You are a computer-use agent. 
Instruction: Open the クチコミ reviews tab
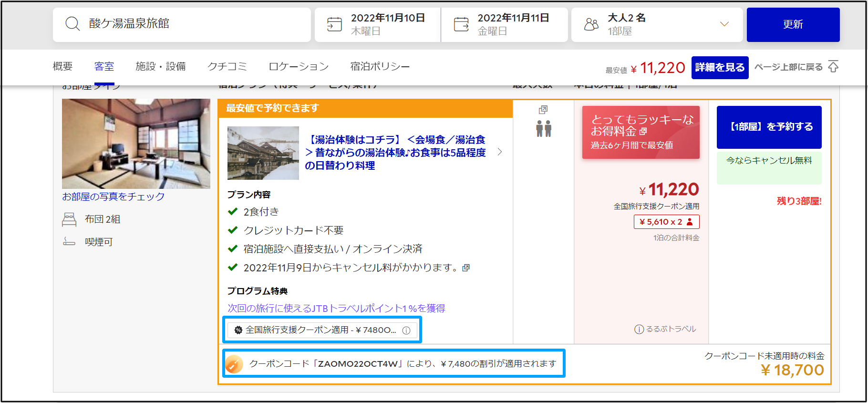tap(227, 67)
